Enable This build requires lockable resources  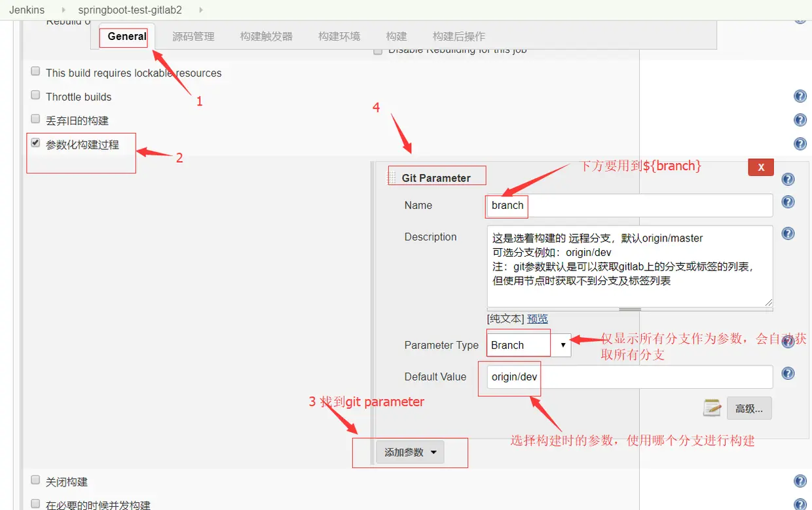[x=35, y=71]
